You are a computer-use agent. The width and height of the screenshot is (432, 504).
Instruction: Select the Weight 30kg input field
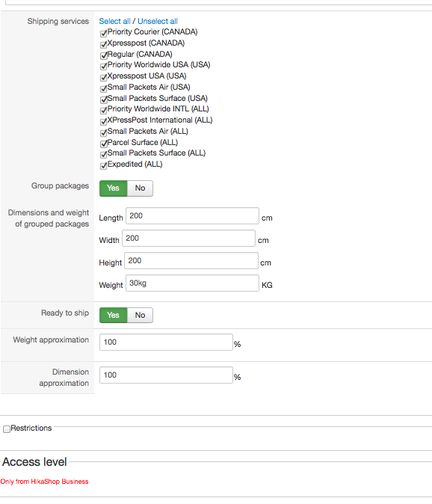tap(192, 283)
